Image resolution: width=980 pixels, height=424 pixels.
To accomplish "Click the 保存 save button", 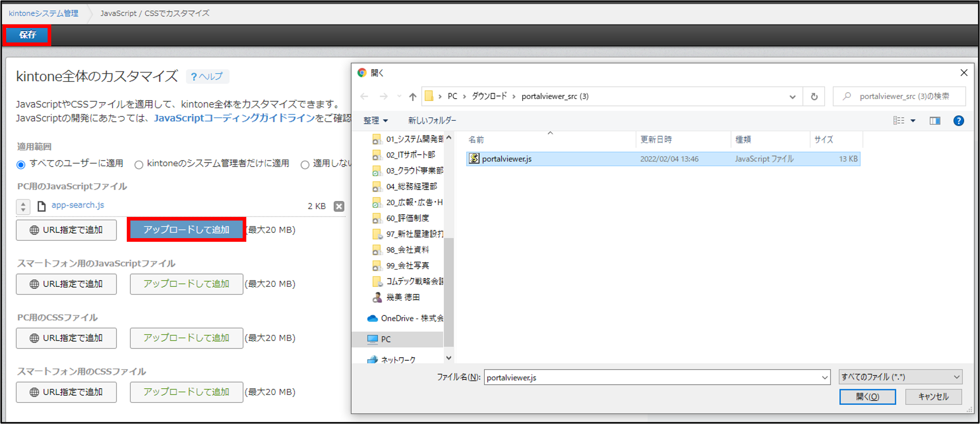I will click(27, 35).
